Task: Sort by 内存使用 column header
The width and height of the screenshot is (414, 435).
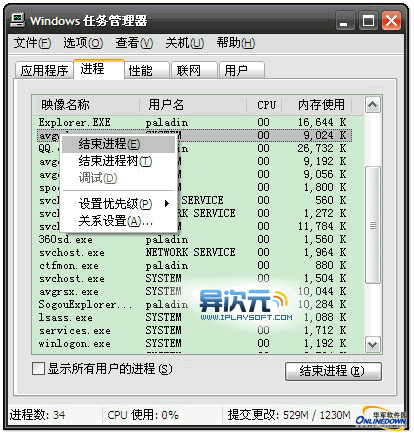Action: pos(317,105)
